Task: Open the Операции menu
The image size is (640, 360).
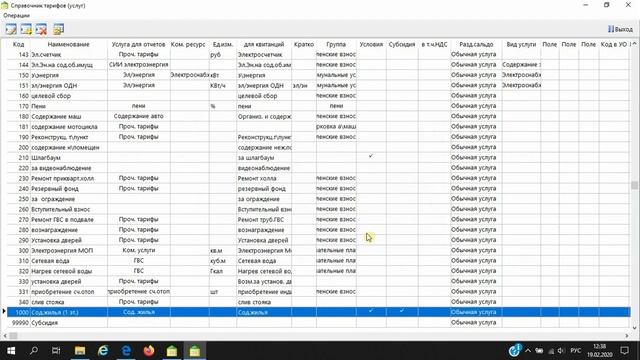Action: (16, 15)
